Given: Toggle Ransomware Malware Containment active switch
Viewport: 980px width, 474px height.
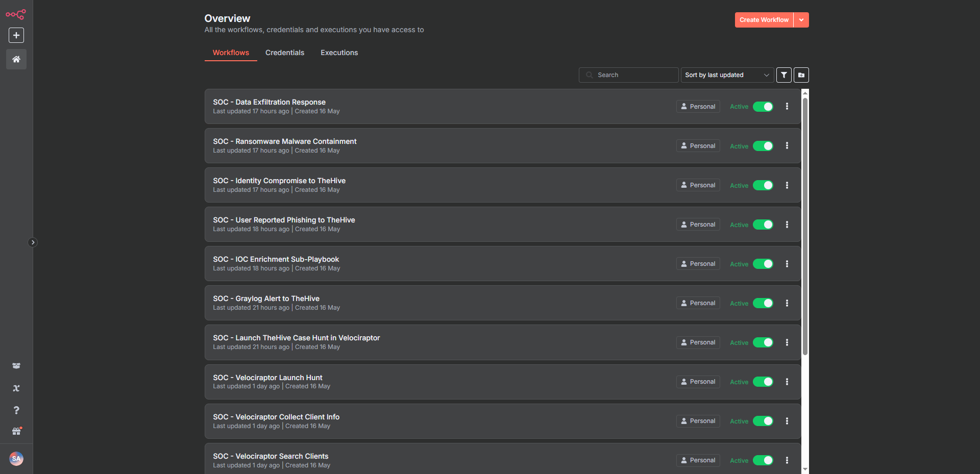Looking at the screenshot, I should (763, 146).
